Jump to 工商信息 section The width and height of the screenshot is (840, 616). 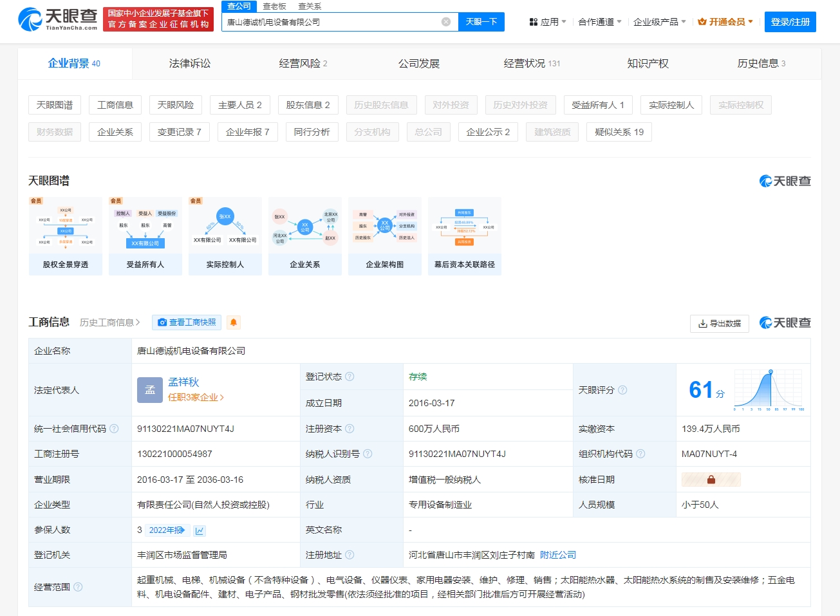click(115, 105)
